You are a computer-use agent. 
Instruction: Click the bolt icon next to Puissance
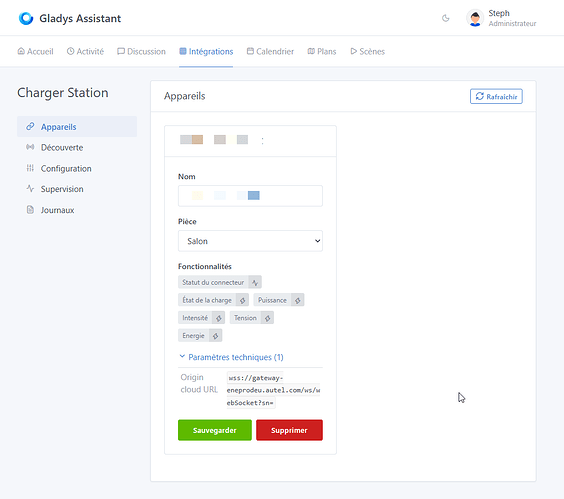click(298, 300)
